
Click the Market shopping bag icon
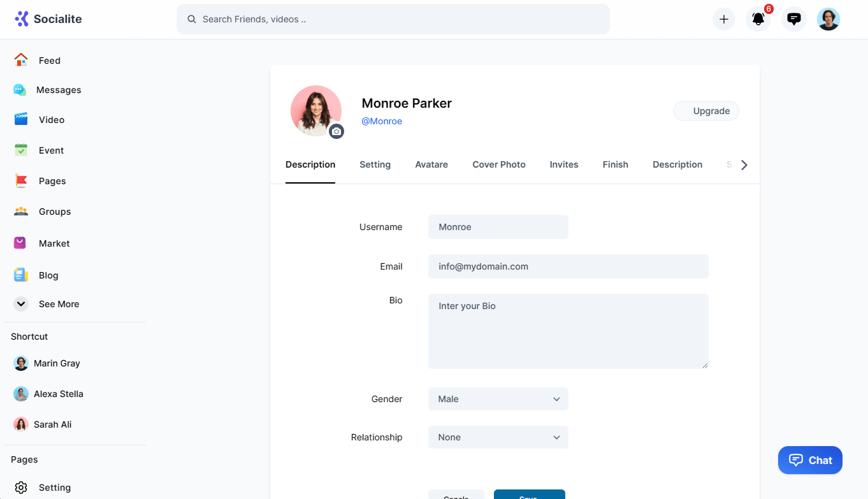(x=20, y=243)
